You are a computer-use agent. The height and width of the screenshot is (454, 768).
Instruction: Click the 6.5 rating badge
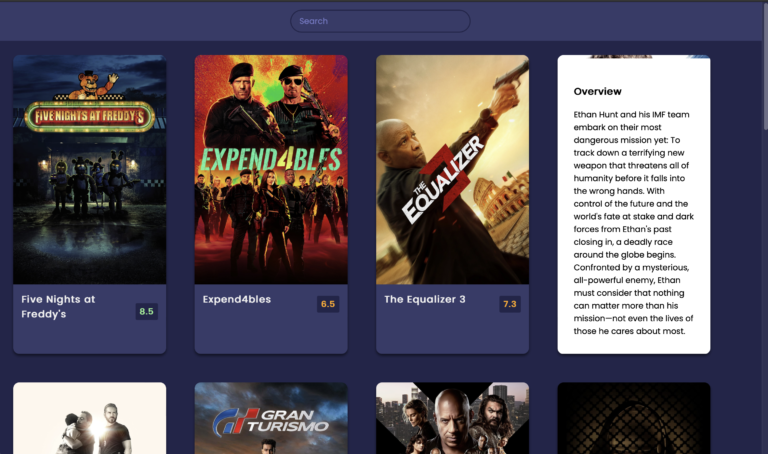(x=327, y=304)
